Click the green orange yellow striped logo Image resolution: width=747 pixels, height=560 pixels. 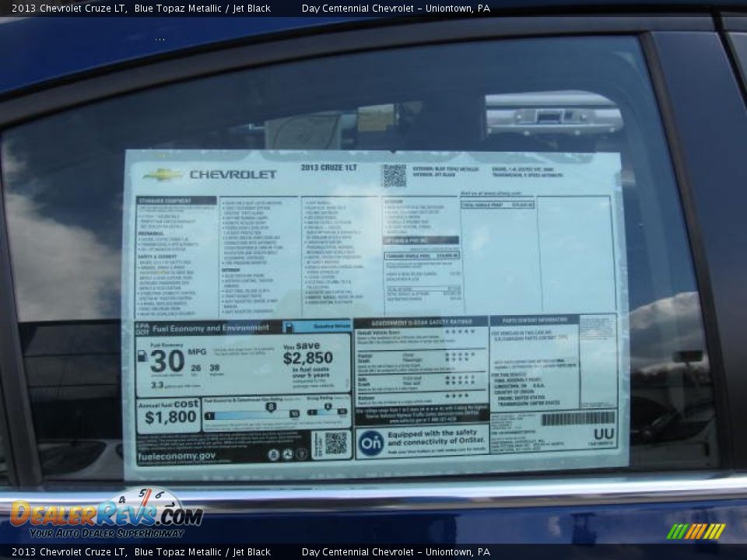click(x=696, y=531)
